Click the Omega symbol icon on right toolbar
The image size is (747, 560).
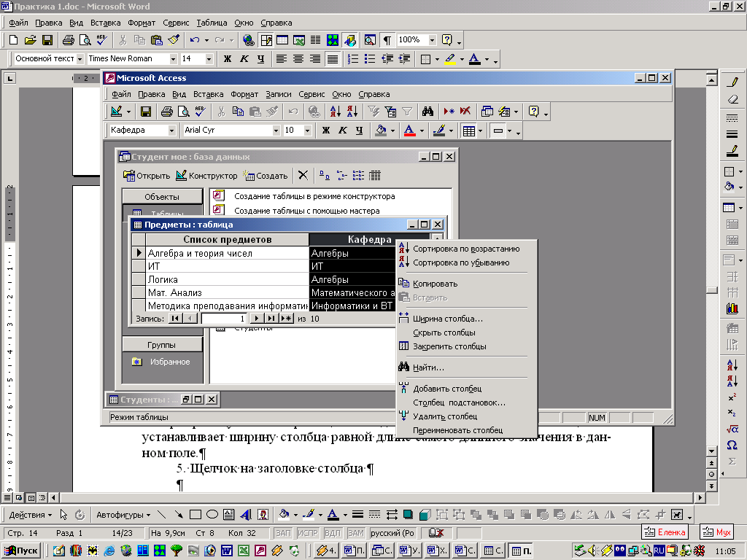pyautogui.click(x=732, y=445)
